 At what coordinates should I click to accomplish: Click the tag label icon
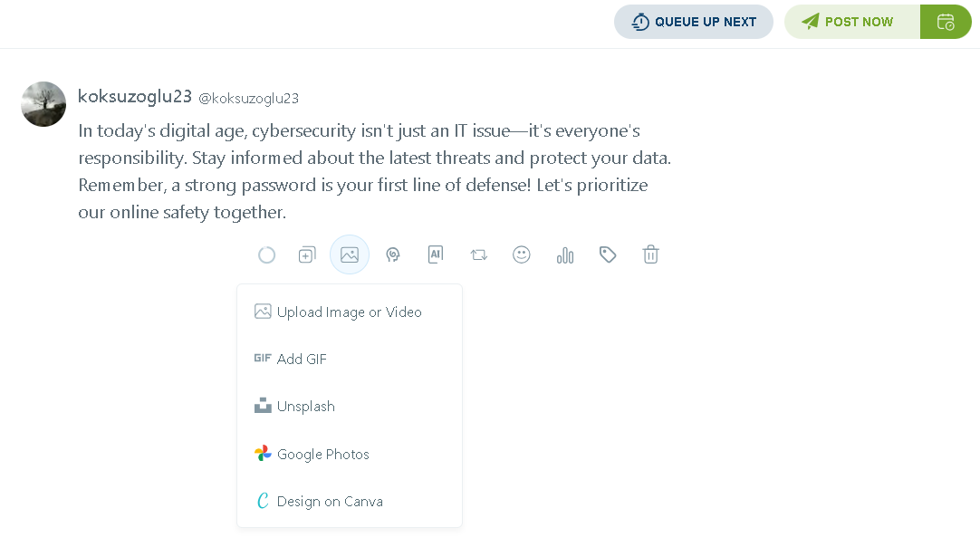click(x=608, y=254)
